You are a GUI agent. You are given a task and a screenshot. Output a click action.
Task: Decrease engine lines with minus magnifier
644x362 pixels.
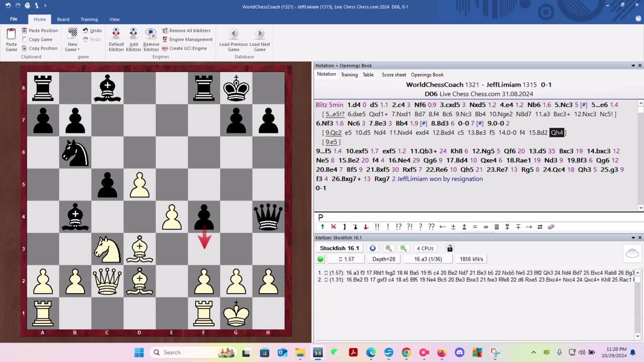click(x=403, y=248)
